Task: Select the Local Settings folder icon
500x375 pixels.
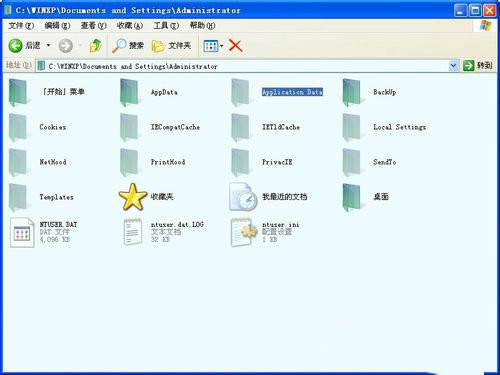Action: point(352,127)
